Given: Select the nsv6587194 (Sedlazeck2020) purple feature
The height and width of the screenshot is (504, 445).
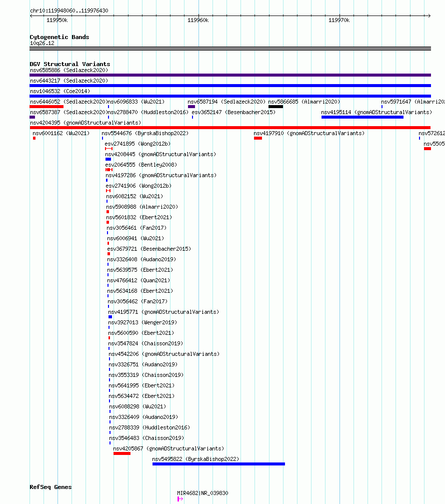Looking at the screenshot, I should point(191,107).
